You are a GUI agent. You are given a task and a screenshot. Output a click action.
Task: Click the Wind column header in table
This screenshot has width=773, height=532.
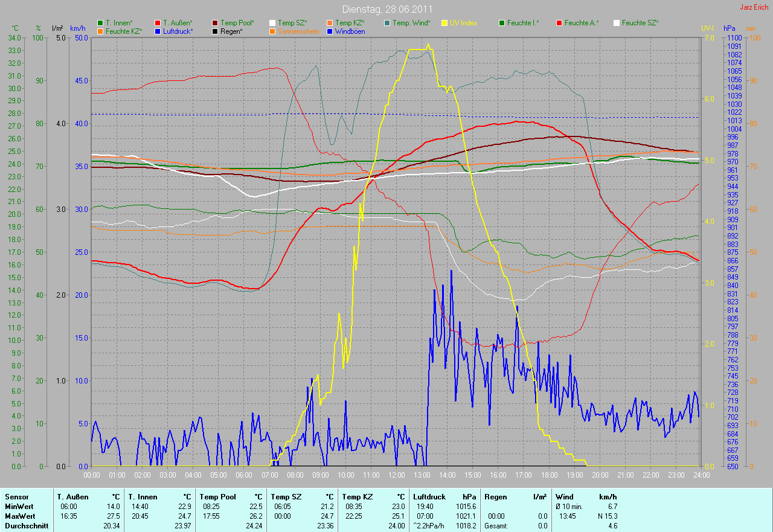[565, 497]
